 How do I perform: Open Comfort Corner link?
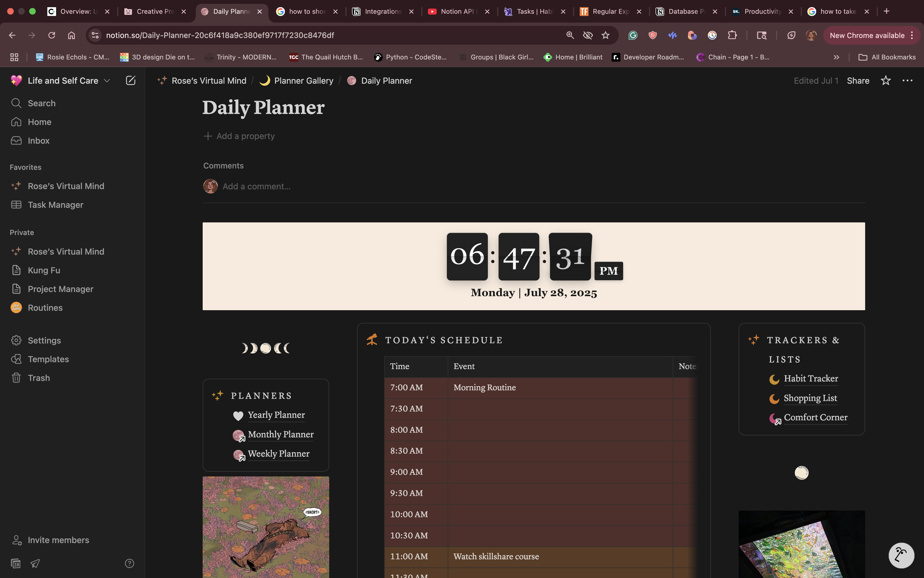coord(816,418)
